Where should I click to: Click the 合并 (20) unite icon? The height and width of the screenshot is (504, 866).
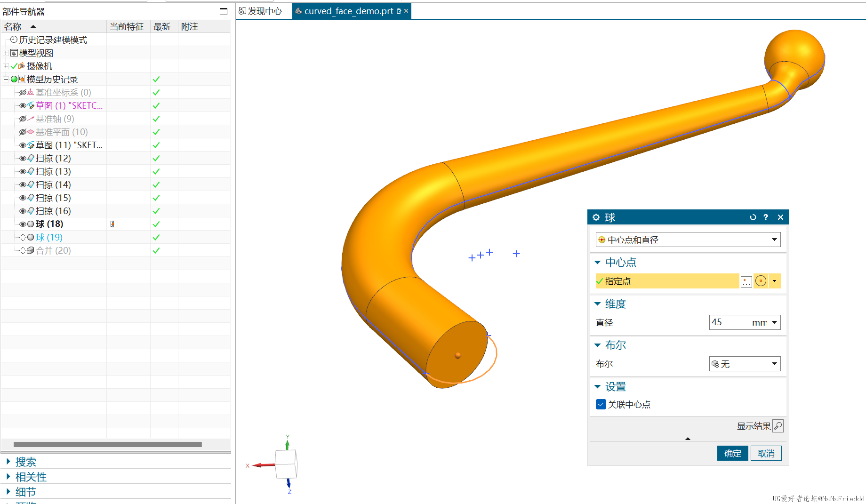click(31, 250)
